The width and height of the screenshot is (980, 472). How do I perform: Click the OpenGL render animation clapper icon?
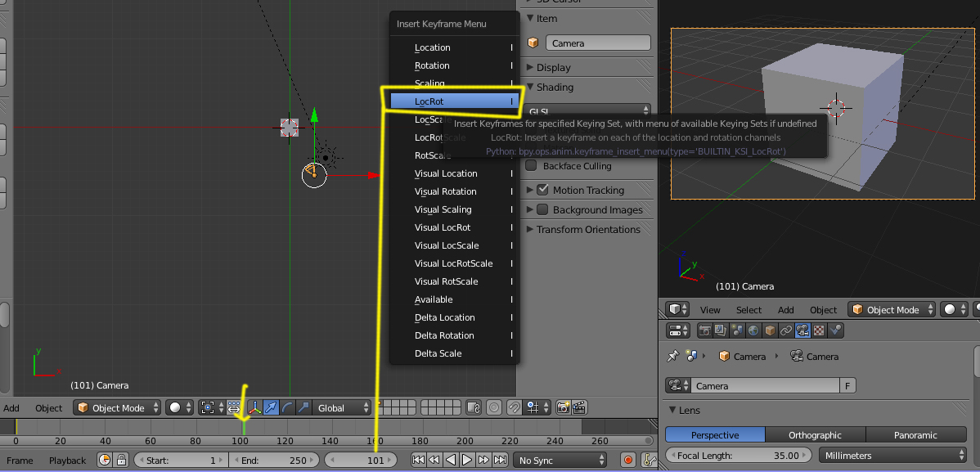click(x=579, y=408)
